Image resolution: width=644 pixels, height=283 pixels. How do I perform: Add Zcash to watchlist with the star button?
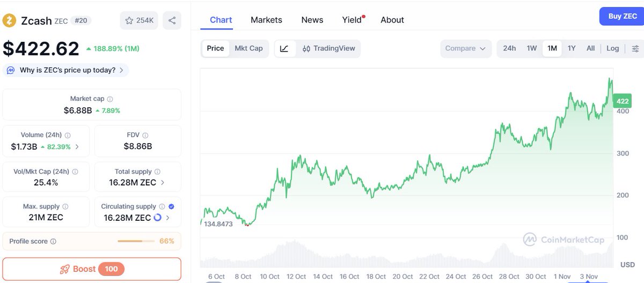(139, 20)
